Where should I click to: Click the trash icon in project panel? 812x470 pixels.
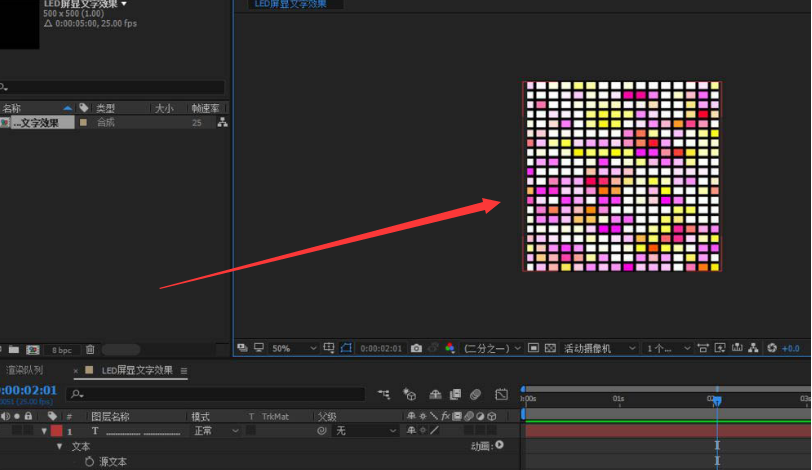click(90, 350)
